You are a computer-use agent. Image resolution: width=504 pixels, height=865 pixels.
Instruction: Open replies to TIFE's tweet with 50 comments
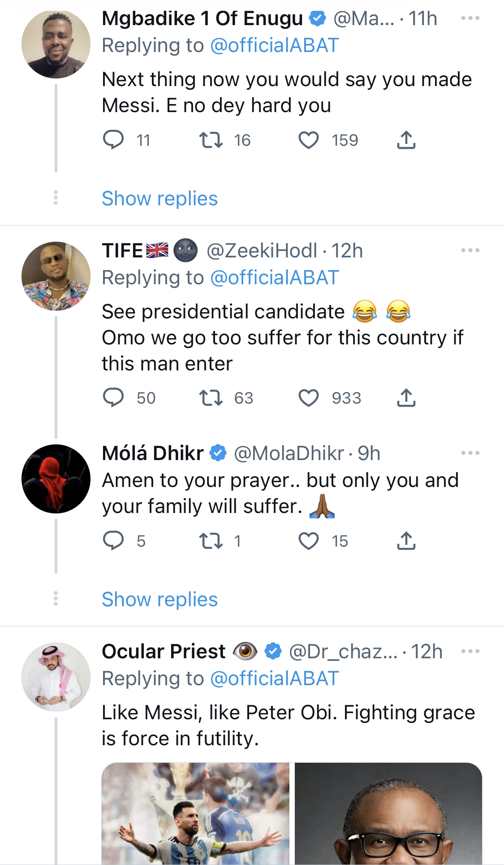click(x=113, y=397)
